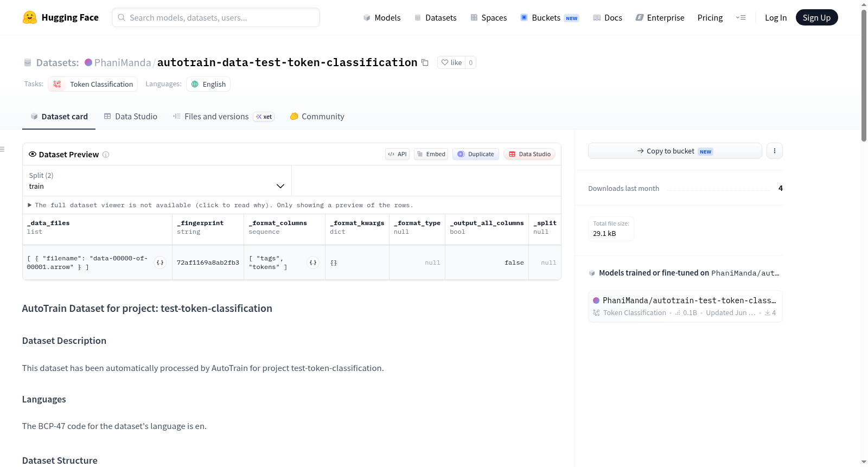Open the train split dropdown
The image size is (868, 467).
pos(157,181)
